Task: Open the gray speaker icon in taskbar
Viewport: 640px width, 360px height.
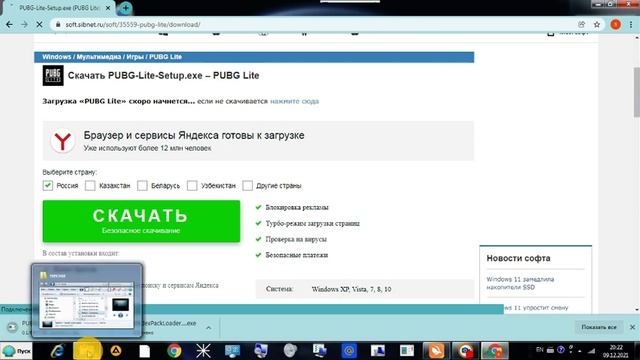Action: pos(290,351)
